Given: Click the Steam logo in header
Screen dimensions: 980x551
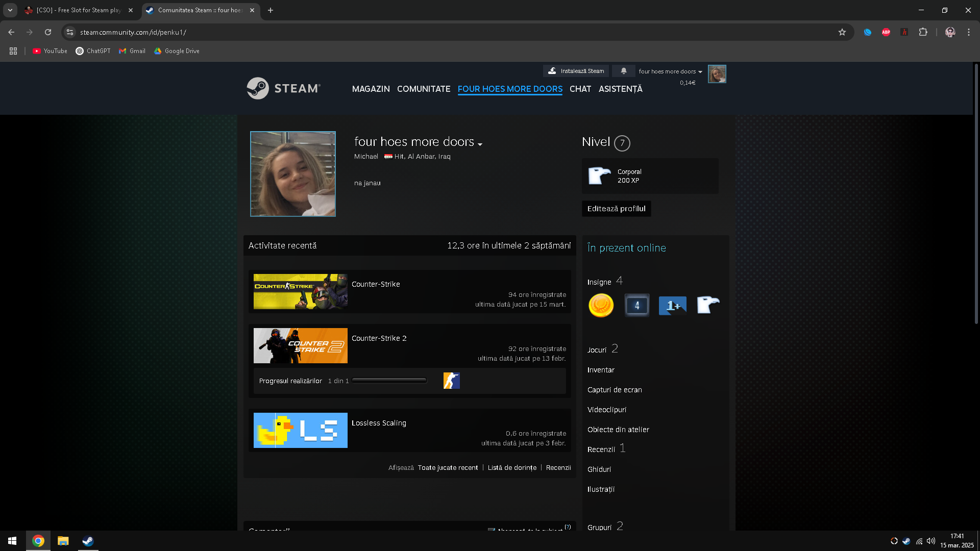Looking at the screenshot, I should [283, 88].
